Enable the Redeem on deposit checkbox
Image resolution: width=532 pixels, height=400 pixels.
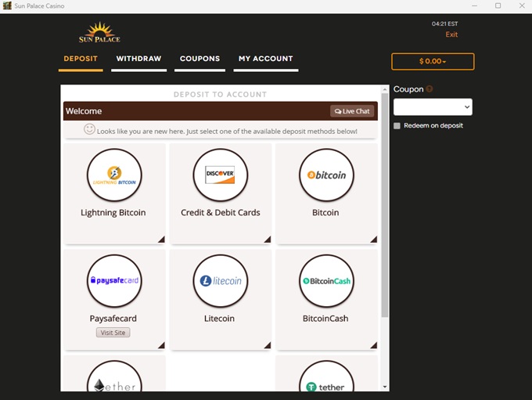397,126
